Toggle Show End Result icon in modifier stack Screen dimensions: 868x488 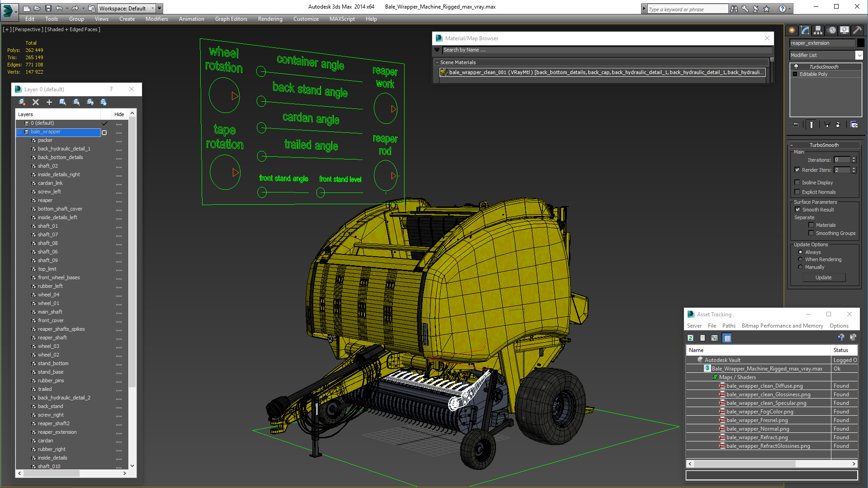[811, 125]
